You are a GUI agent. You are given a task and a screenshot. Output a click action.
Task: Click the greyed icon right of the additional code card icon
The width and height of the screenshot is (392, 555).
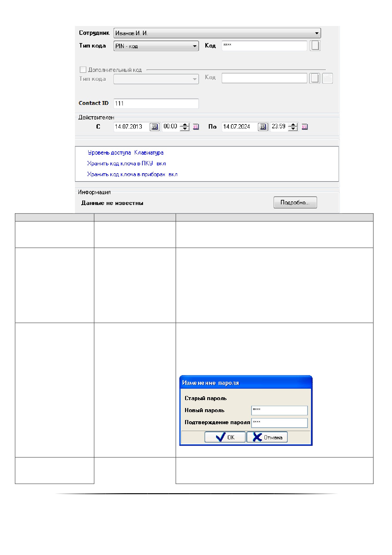327,78
